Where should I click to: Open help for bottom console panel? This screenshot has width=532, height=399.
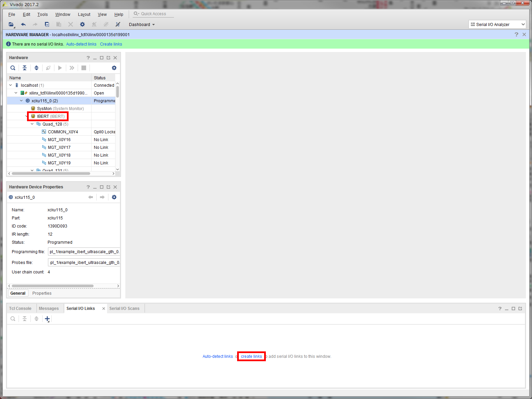click(500, 309)
